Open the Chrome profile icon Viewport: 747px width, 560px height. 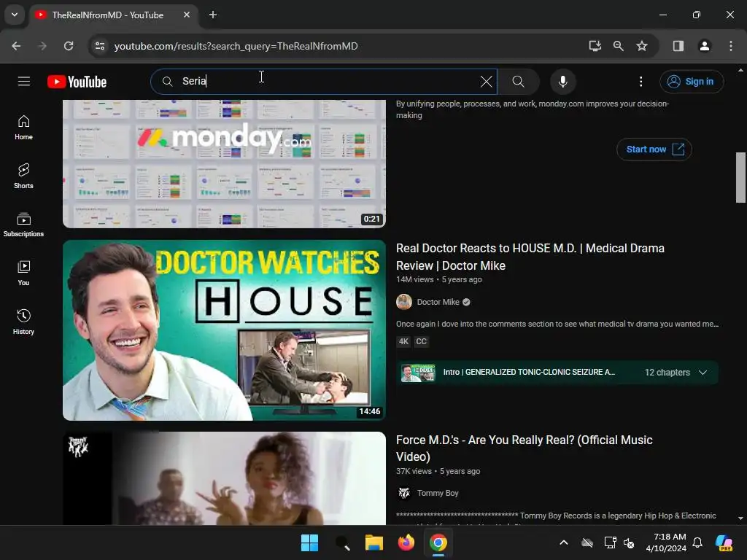pyautogui.click(x=704, y=46)
